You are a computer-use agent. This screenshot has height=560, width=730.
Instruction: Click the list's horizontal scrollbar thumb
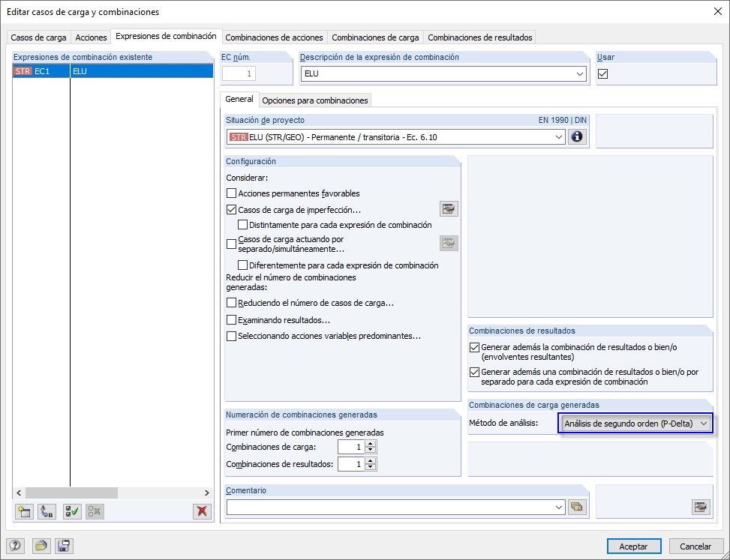(x=72, y=493)
